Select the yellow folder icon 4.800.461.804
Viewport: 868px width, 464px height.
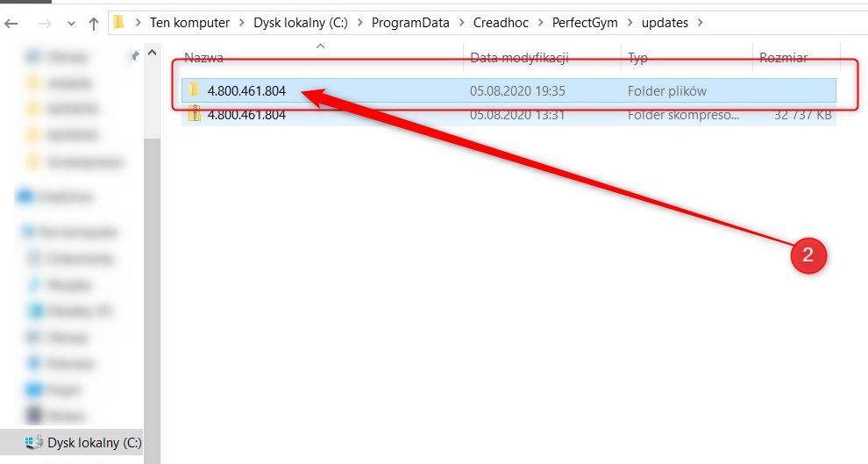(x=194, y=90)
